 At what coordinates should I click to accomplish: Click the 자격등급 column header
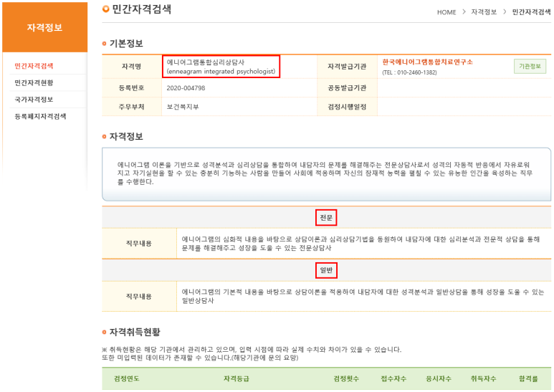point(237,378)
